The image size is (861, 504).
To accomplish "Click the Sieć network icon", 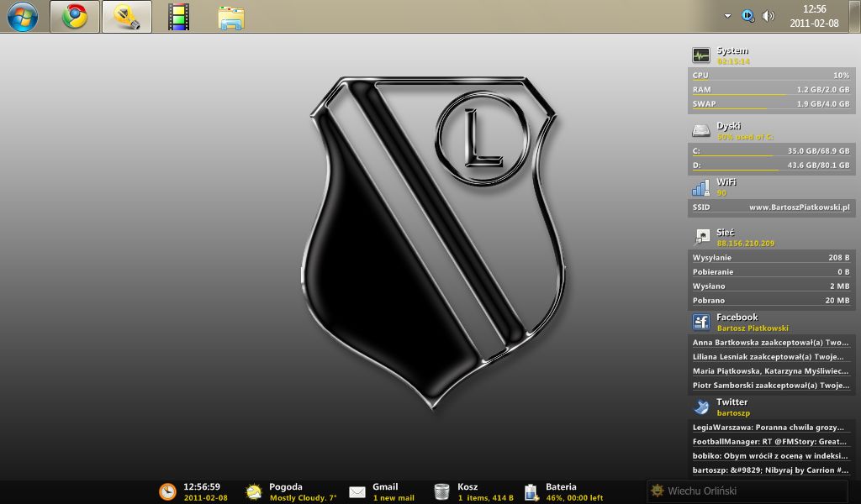I will [x=701, y=238].
